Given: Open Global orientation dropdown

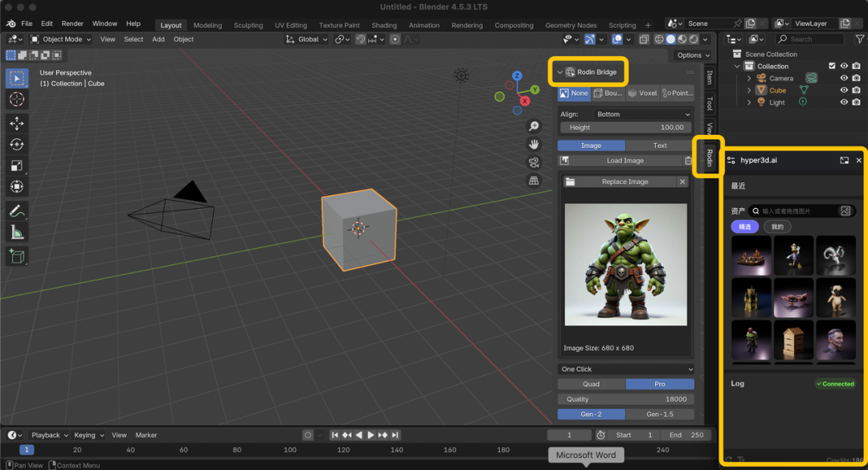Looking at the screenshot, I should point(307,39).
